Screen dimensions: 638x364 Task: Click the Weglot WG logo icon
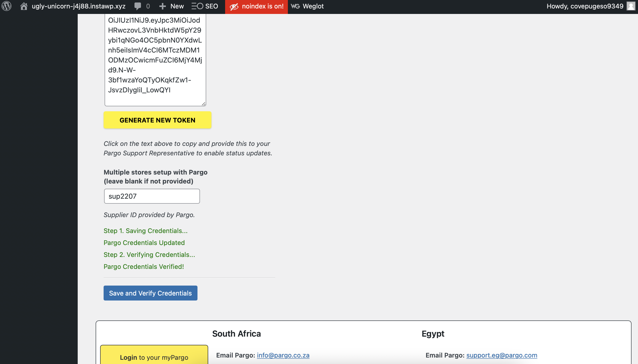(295, 6)
